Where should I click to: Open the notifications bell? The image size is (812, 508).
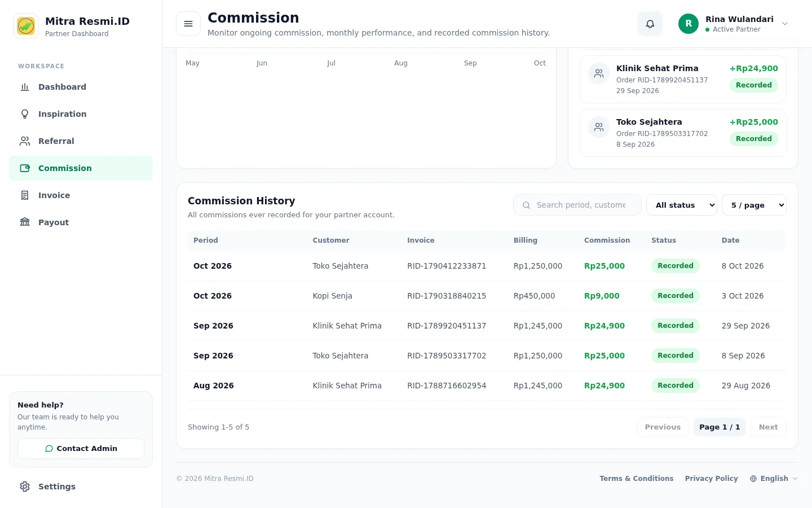(650, 24)
